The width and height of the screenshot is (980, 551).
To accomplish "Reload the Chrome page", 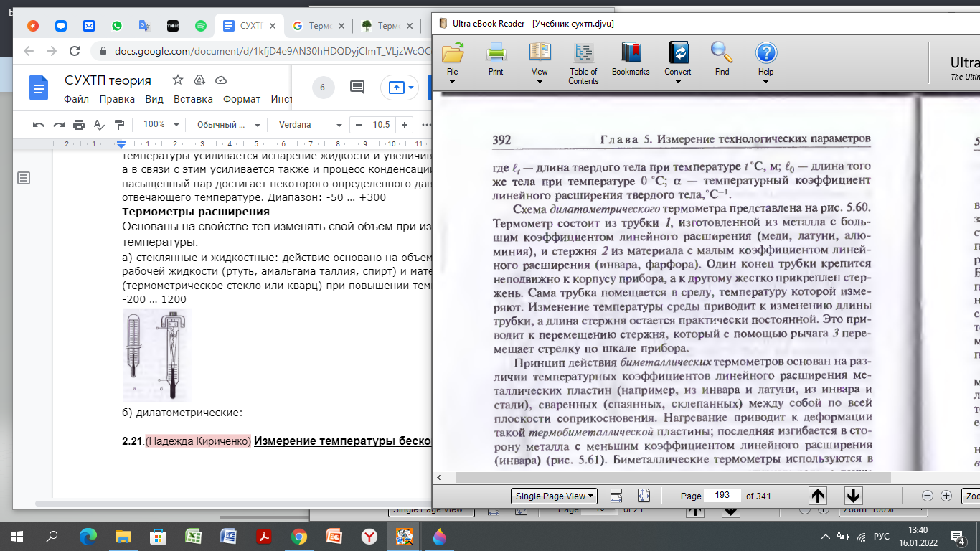I will pos(73,51).
